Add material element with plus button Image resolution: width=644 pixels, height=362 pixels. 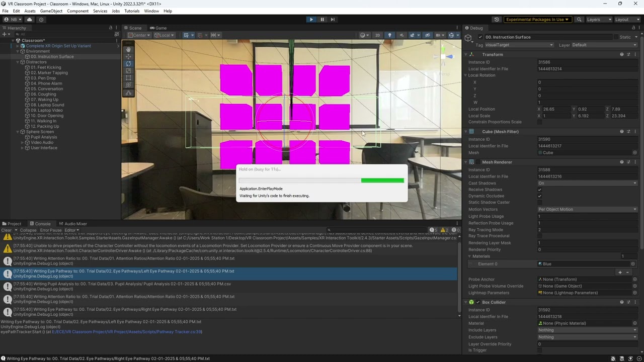[620, 273]
